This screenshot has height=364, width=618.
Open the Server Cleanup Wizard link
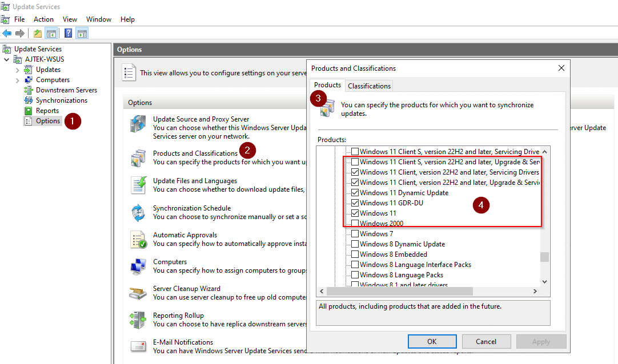[186, 289]
